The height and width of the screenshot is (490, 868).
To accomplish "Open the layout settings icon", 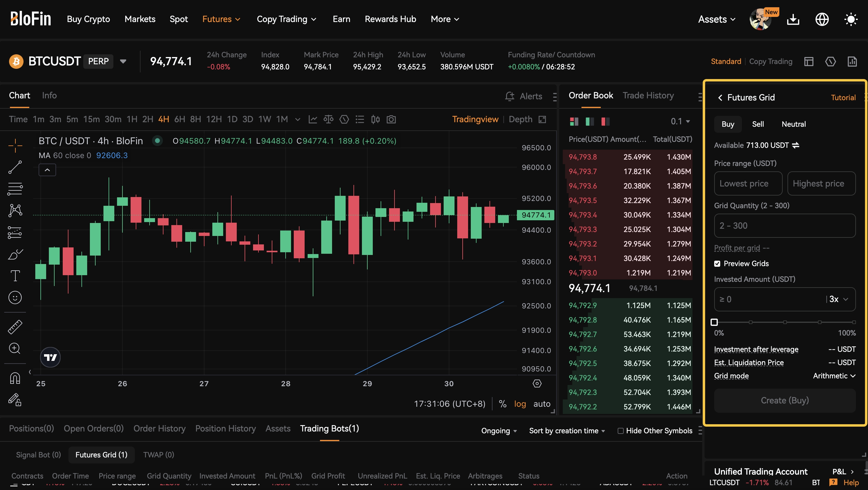I will (809, 61).
